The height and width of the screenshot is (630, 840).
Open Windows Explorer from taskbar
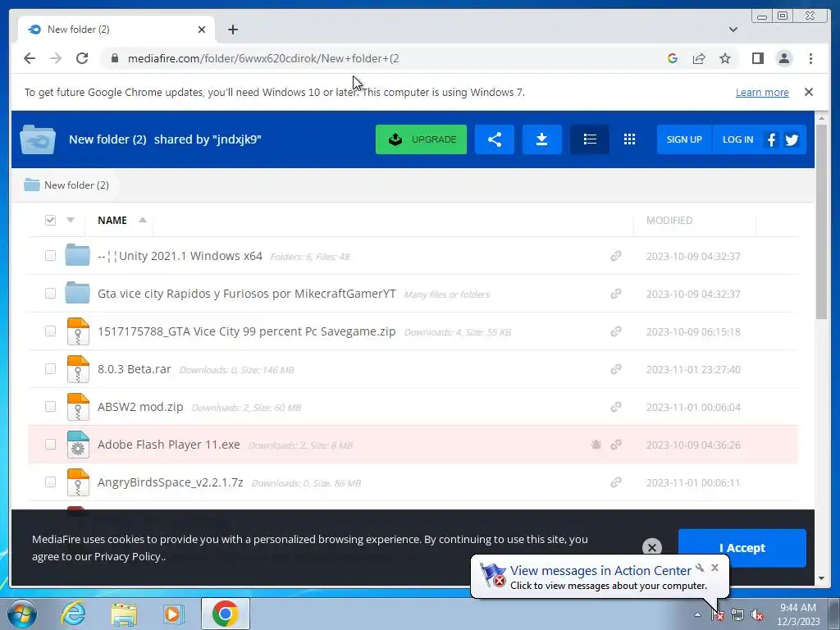124,614
